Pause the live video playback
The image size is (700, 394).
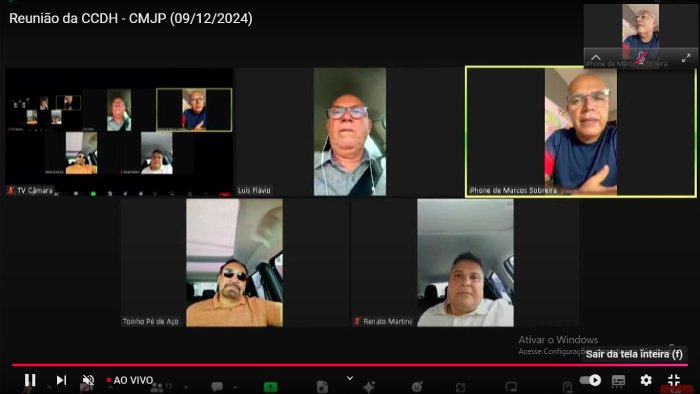point(30,380)
